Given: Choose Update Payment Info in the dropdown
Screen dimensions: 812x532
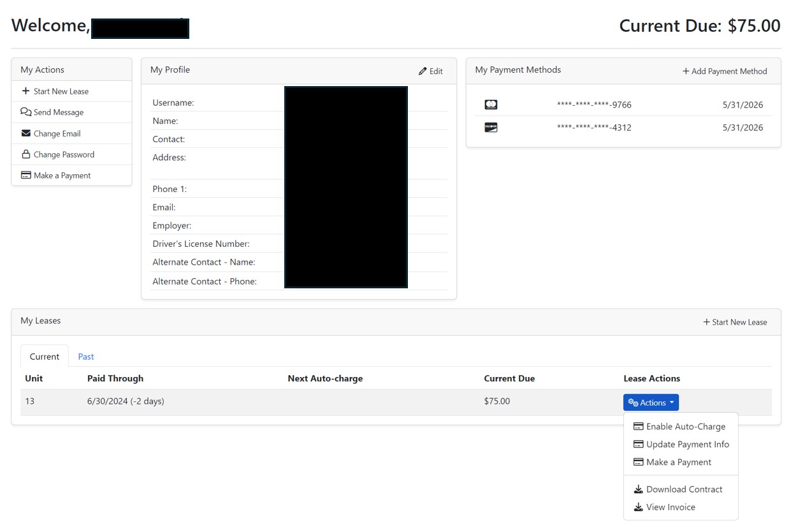Looking at the screenshot, I should (687, 445).
